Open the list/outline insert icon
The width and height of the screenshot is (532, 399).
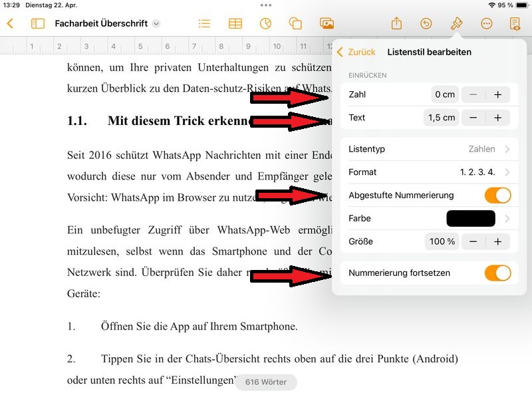204,23
